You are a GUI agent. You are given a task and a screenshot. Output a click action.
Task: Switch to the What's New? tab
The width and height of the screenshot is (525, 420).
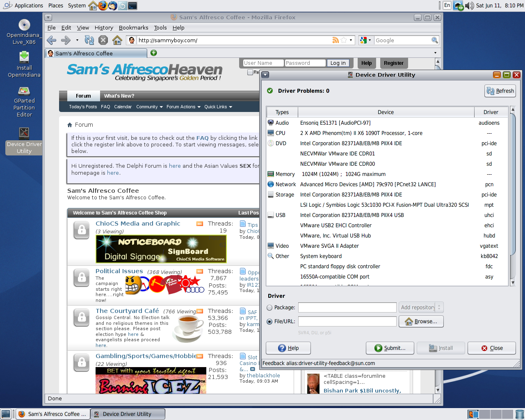coord(119,96)
